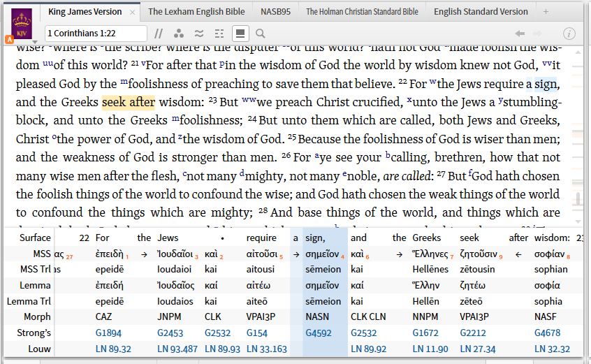The width and height of the screenshot is (591, 364).
Task: Switch to the English Standard Version tab
Action: click(481, 12)
